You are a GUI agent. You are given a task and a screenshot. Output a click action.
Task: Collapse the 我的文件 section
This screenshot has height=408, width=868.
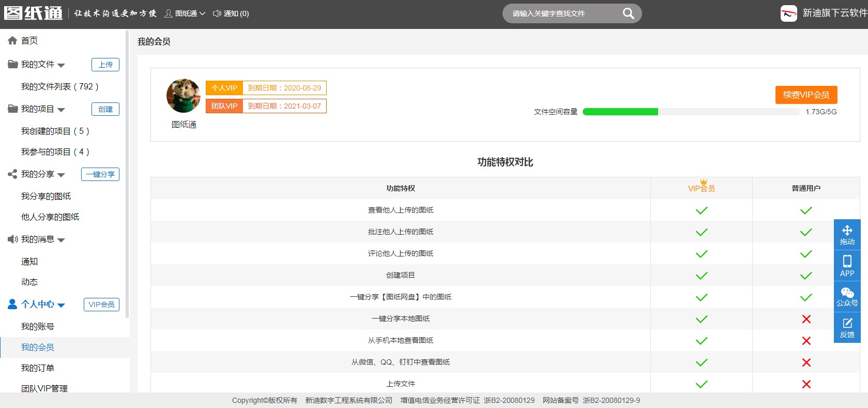(x=61, y=65)
